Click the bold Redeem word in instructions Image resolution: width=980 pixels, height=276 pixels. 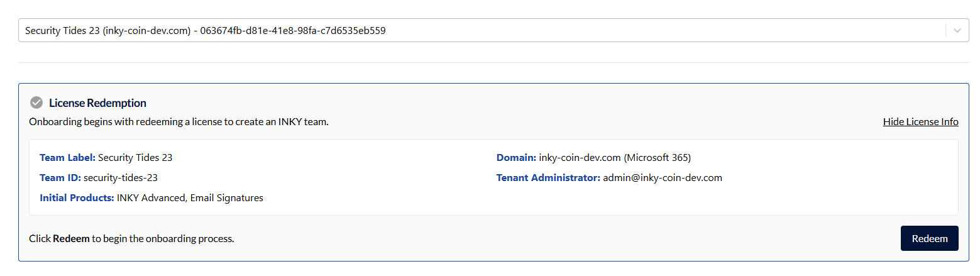(x=71, y=239)
